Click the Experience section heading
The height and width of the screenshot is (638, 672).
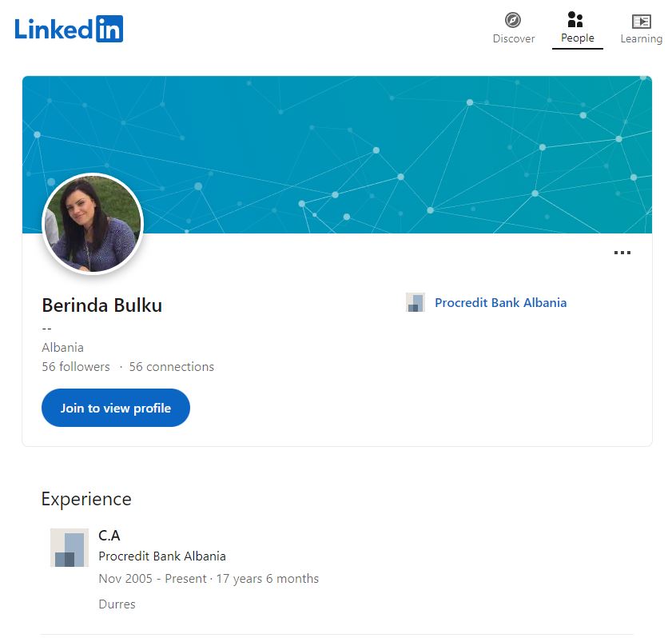coord(86,499)
